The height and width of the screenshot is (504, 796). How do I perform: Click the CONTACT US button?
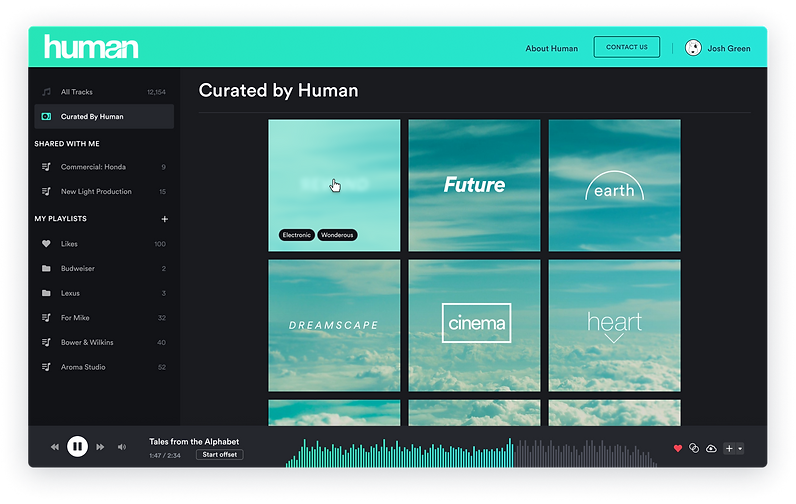(x=626, y=47)
